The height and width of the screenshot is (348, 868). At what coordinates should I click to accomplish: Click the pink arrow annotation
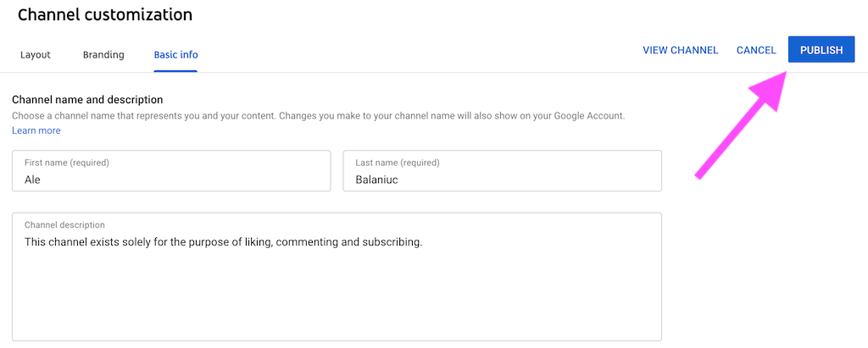(x=742, y=124)
